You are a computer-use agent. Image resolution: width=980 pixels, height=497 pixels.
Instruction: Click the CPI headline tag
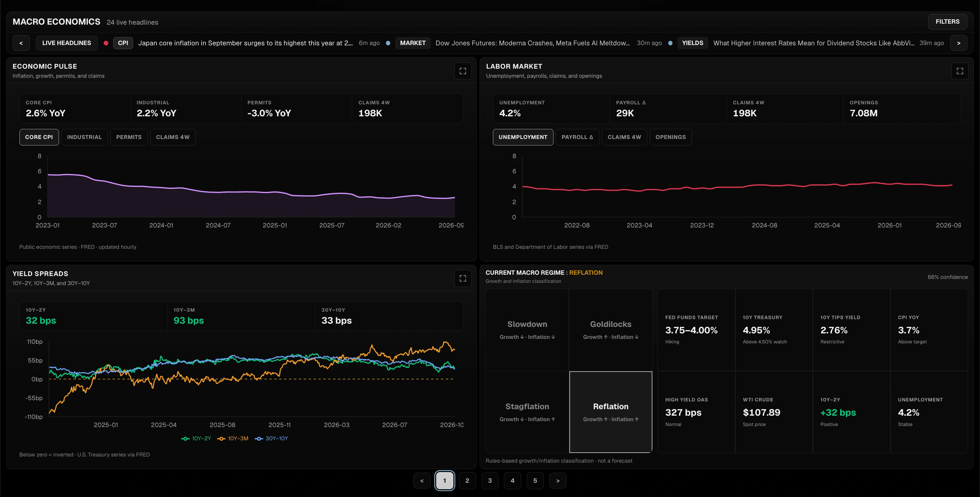[x=123, y=43]
